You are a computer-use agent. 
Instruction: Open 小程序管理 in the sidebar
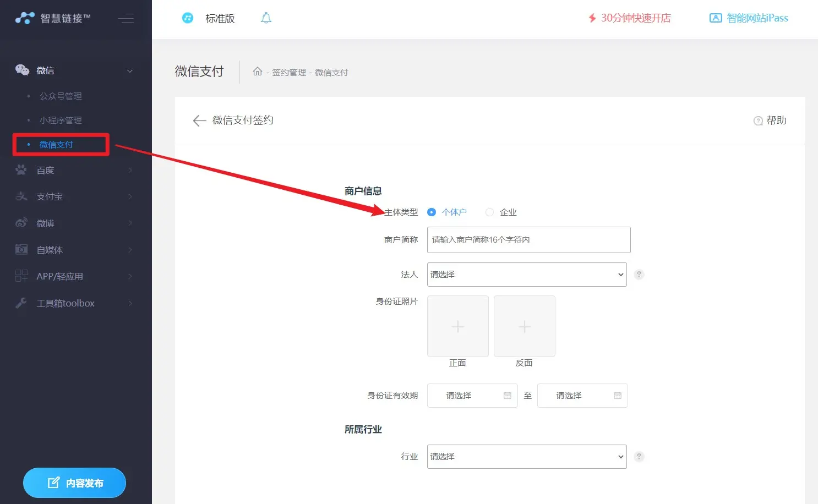pyautogui.click(x=61, y=120)
